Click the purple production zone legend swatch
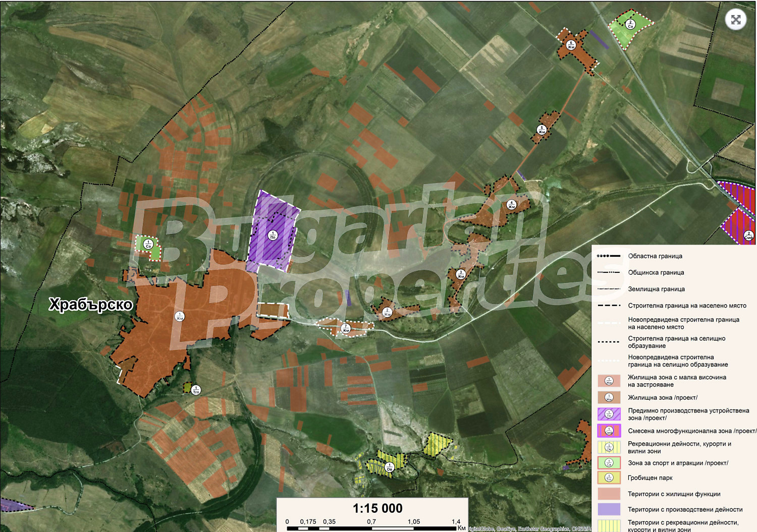 tap(609, 414)
